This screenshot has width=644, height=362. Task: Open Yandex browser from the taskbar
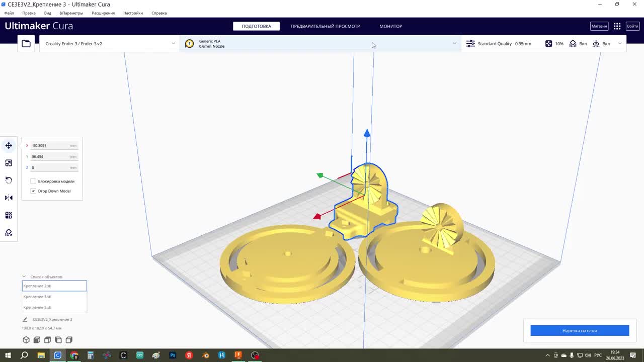189,355
